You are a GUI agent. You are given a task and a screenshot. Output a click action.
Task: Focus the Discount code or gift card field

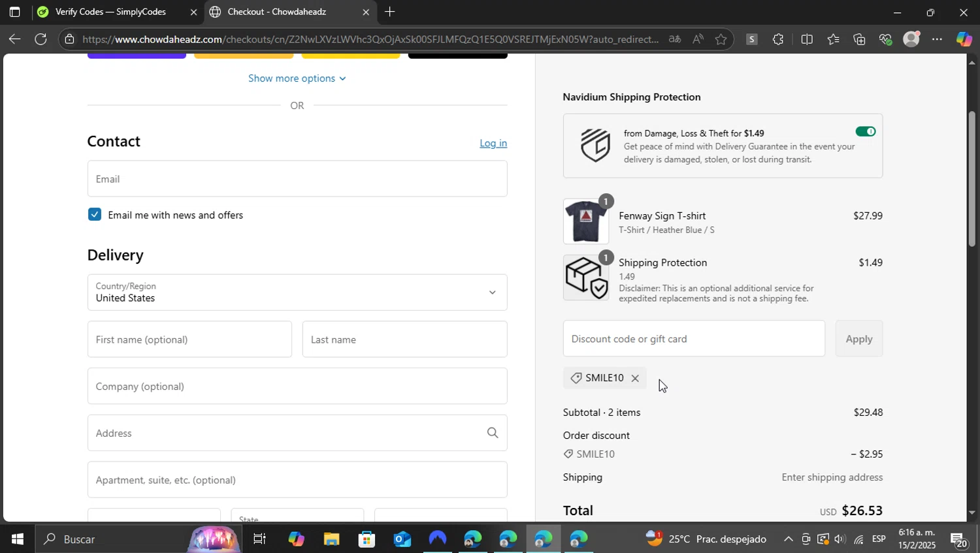click(x=694, y=338)
